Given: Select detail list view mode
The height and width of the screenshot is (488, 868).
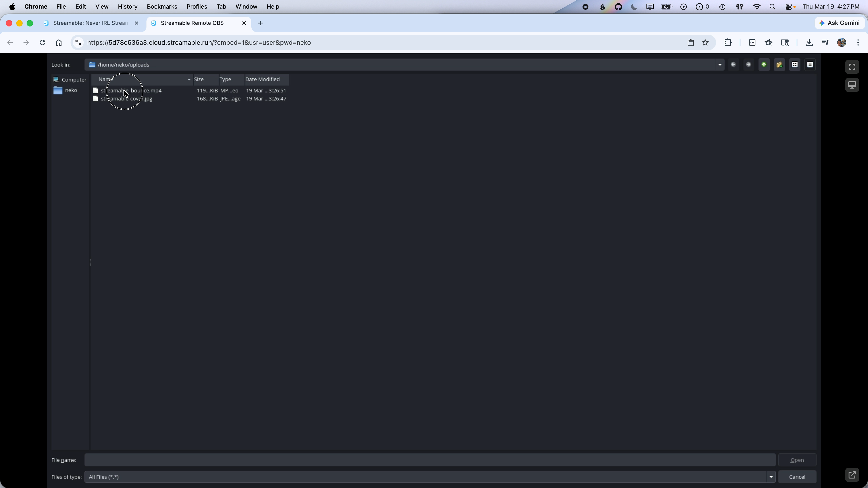Looking at the screenshot, I should tap(810, 65).
